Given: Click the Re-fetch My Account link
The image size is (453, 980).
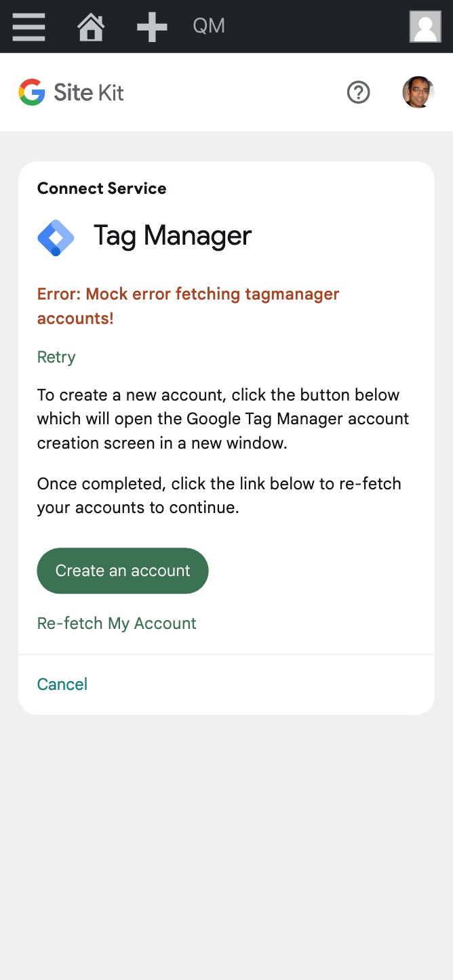Looking at the screenshot, I should (x=116, y=623).
